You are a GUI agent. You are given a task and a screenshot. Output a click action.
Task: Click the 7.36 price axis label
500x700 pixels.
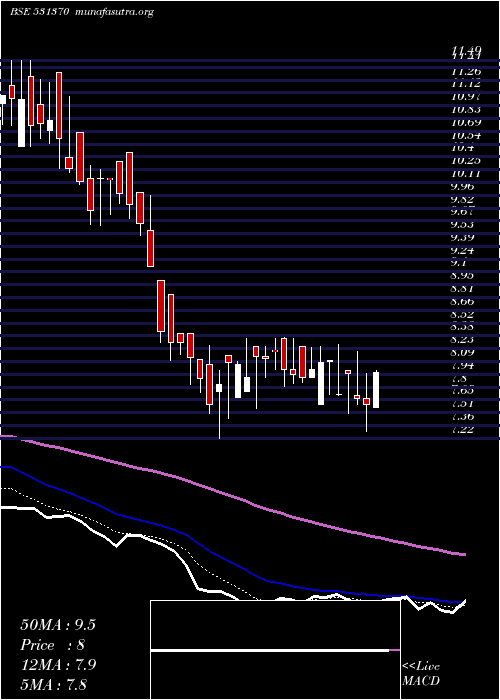(463, 417)
